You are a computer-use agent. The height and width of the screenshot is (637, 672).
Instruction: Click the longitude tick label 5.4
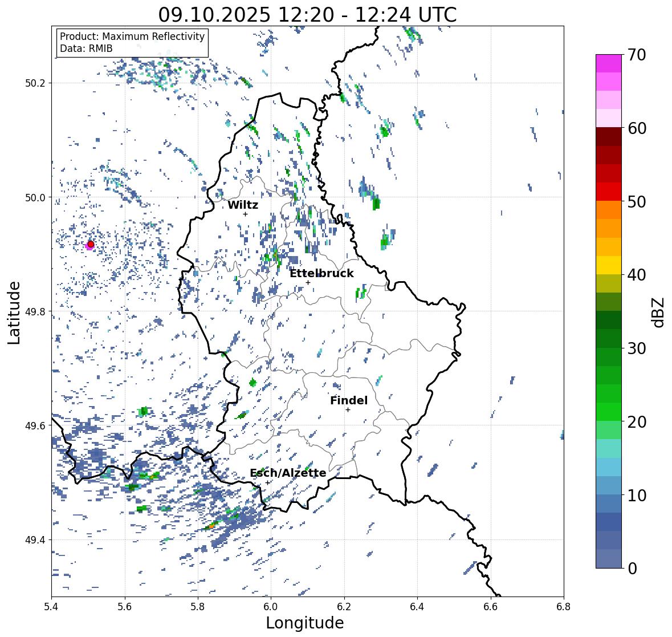pos(51,607)
